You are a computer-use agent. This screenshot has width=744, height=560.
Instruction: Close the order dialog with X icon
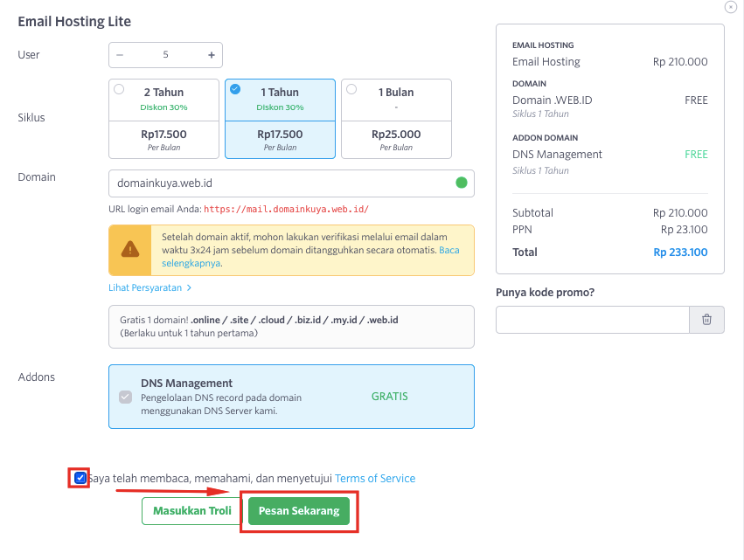click(731, 7)
